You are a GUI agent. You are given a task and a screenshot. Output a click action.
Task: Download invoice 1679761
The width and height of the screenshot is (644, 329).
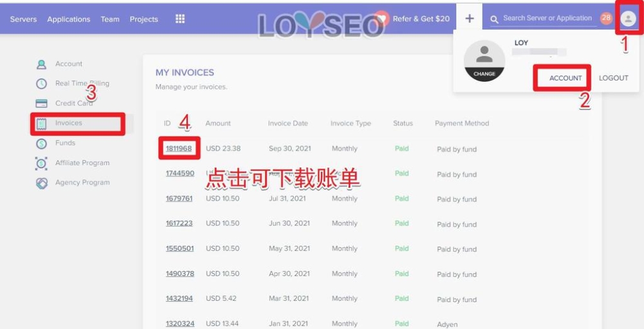click(179, 198)
